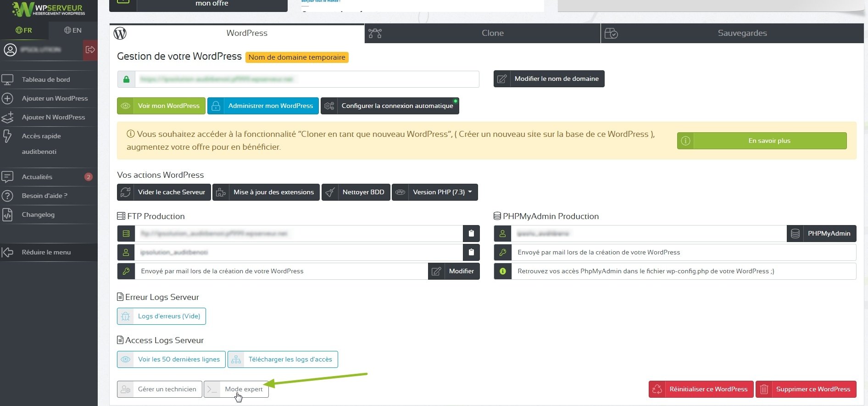The height and width of the screenshot is (406, 868).
Task: Click the info icon beside En savoir plus
Action: (685, 141)
